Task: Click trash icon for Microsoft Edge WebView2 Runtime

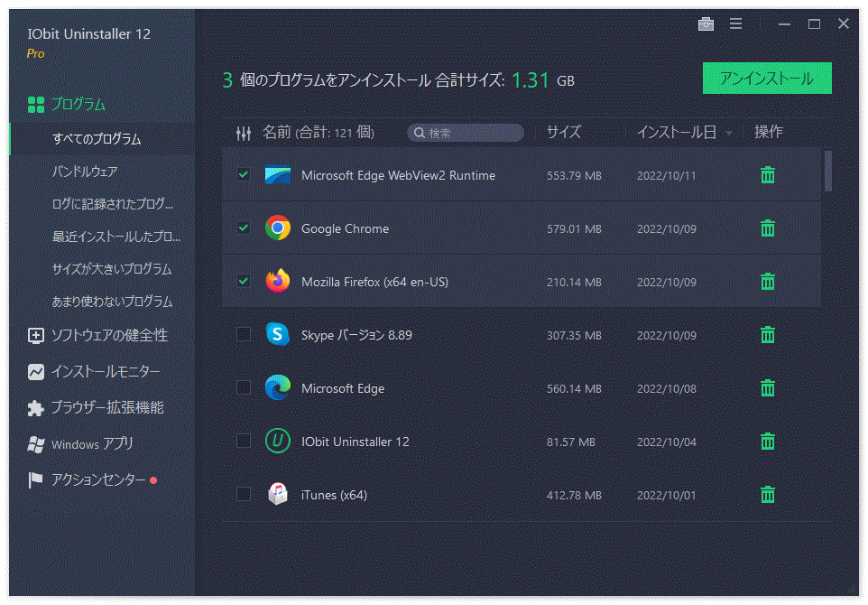Action: click(x=767, y=175)
